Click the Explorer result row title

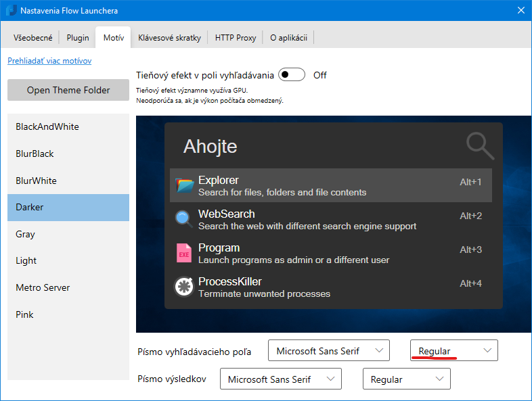click(x=219, y=180)
